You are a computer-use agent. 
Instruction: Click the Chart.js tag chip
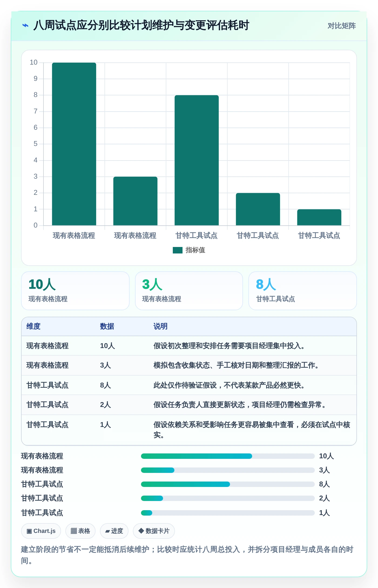point(41,531)
